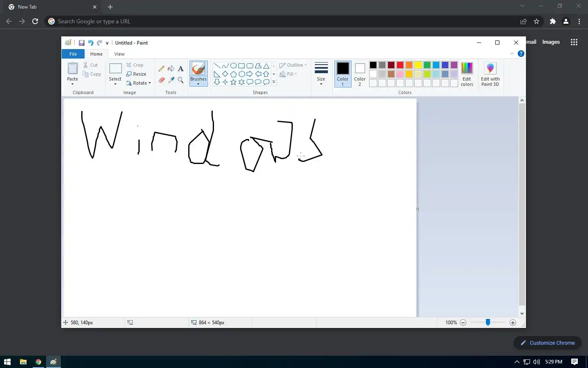588x368 pixels.
Task: Open the Edit colors dialog
Action: (x=467, y=74)
